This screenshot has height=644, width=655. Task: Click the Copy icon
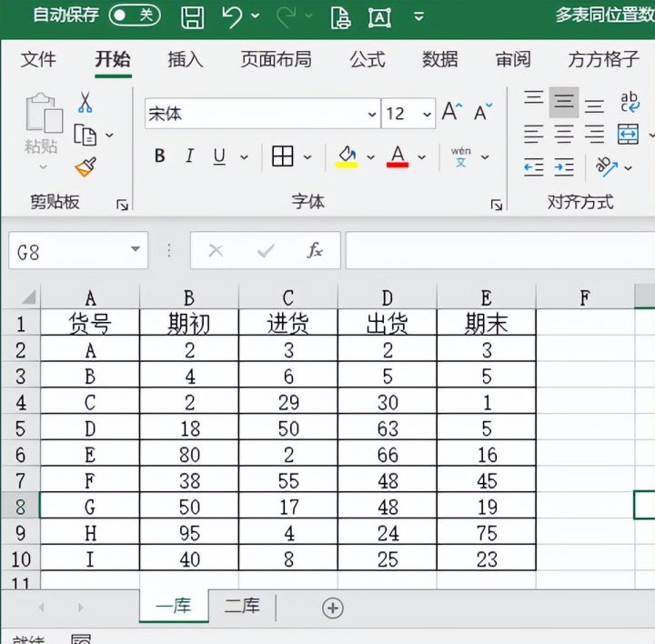click(86, 135)
